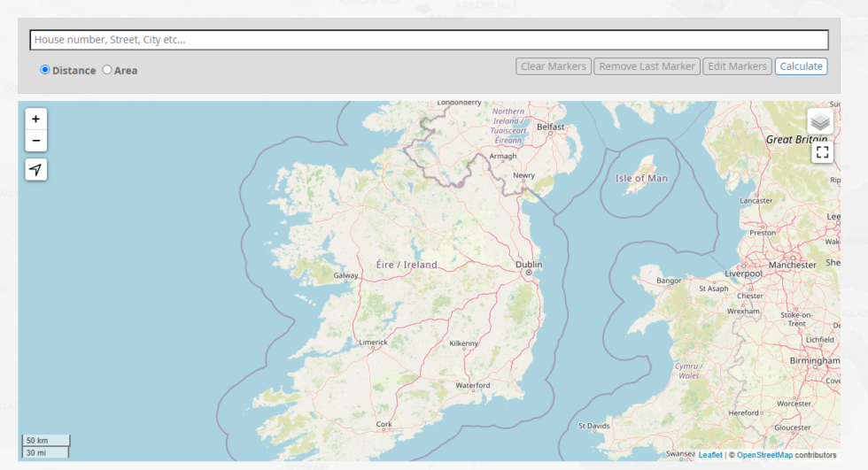Select the Area radio option

pyautogui.click(x=107, y=70)
